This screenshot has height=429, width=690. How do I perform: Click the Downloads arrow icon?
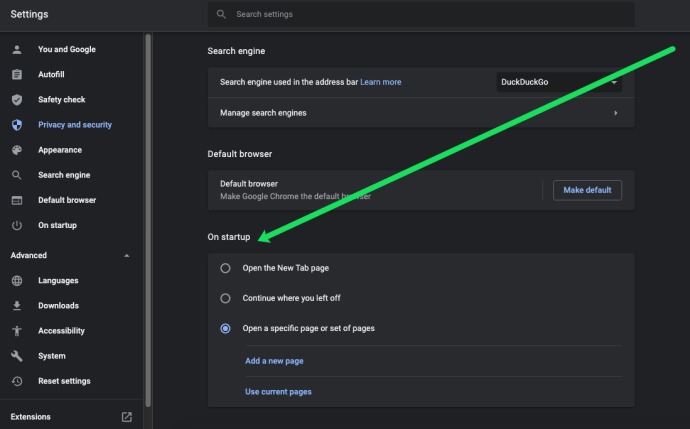[17, 306]
